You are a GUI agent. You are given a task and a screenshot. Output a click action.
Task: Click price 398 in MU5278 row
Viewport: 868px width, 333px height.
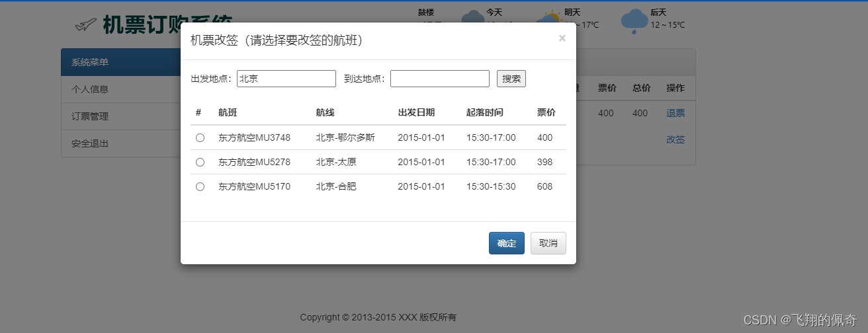(x=544, y=162)
